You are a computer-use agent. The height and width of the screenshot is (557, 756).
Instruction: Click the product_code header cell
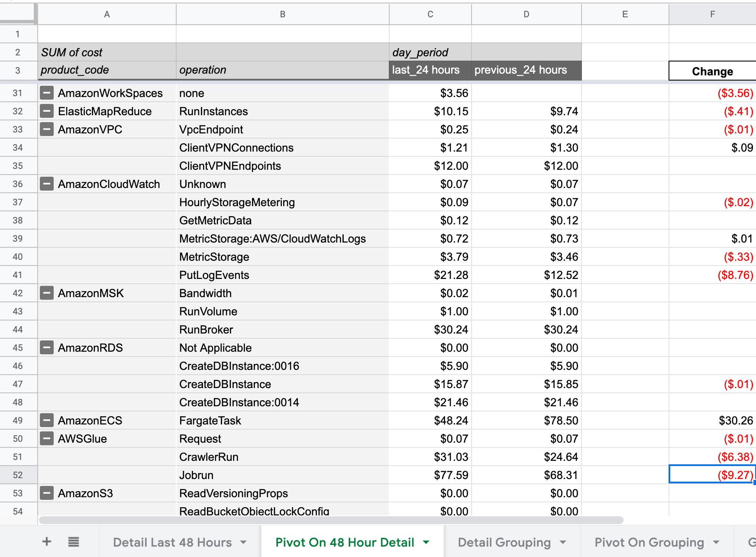107,70
